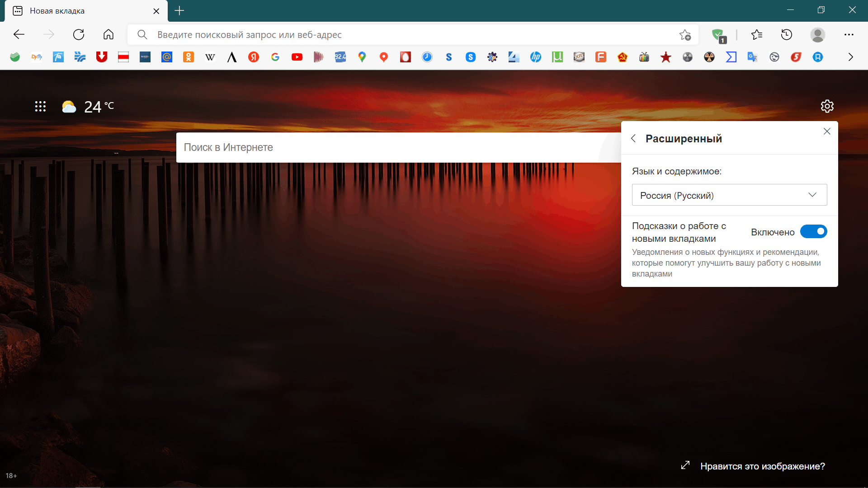This screenshot has width=868, height=488.
Task: Click the Edge profile avatar icon
Action: point(817,34)
